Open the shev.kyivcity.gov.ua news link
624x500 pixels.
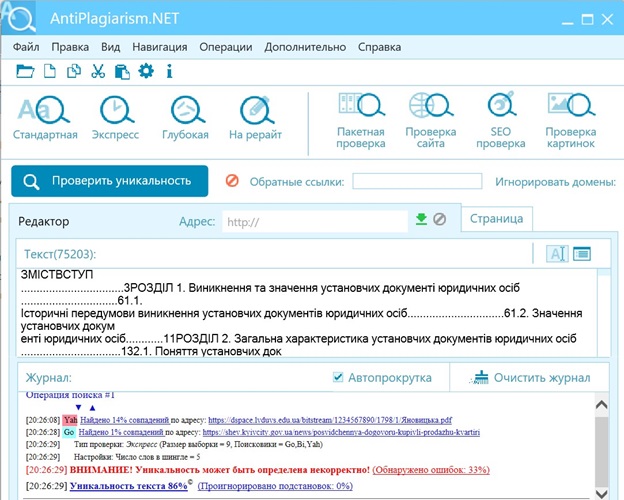point(341,432)
